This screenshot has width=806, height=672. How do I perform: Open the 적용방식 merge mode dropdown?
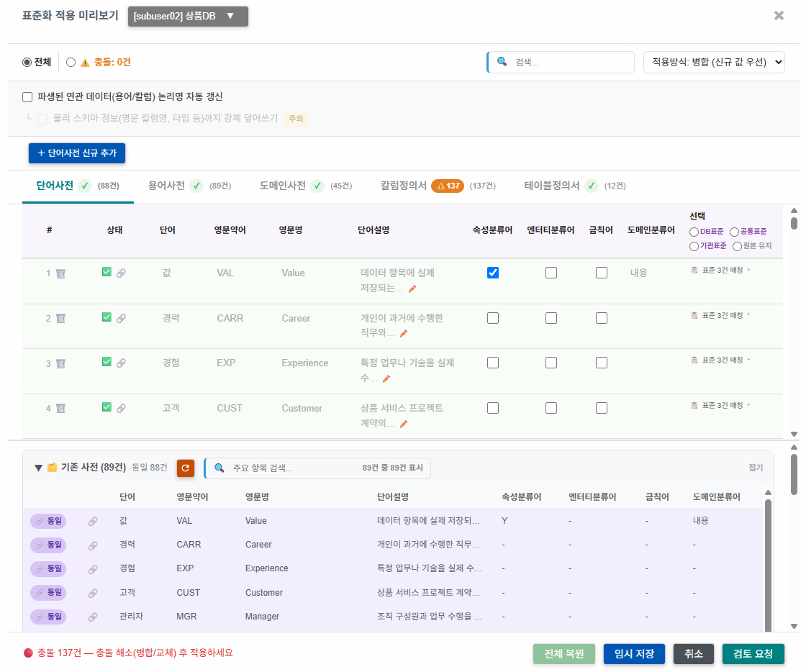coord(714,62)
